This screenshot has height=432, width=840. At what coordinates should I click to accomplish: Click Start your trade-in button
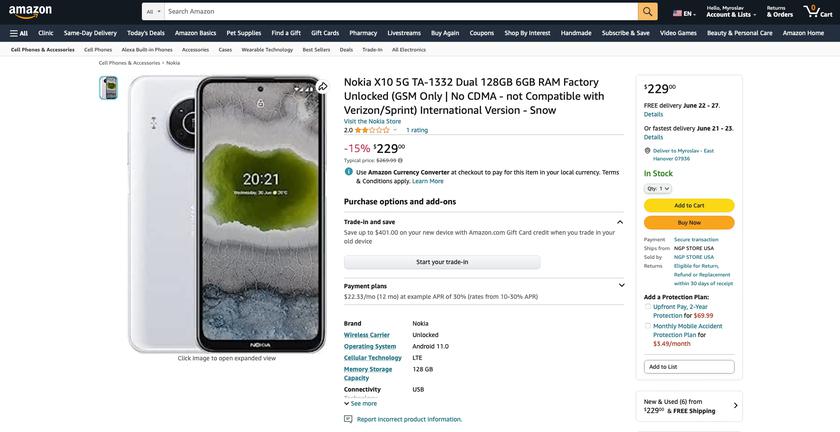(442, 262)
